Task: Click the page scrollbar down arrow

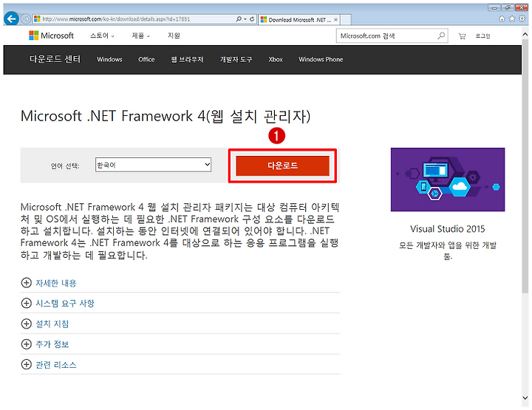Action: coord(525,398)
